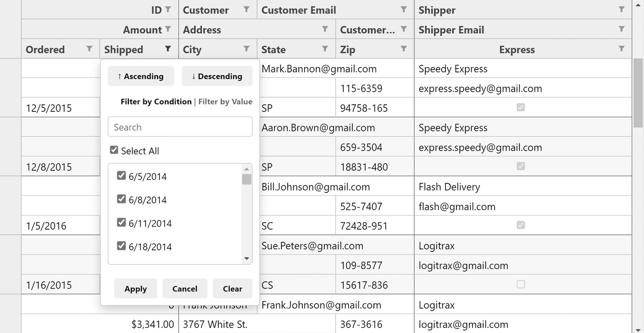644x333 pixels.
Task: Switch to Filter by Value tab
Action: click(x=225, y=101)
